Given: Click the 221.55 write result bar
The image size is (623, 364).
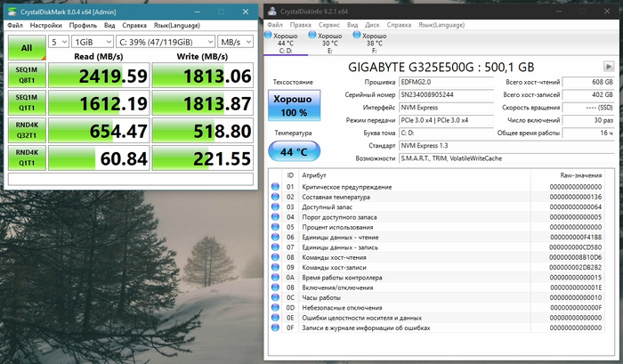Looking at the screenshot, I should click(203, 158).
